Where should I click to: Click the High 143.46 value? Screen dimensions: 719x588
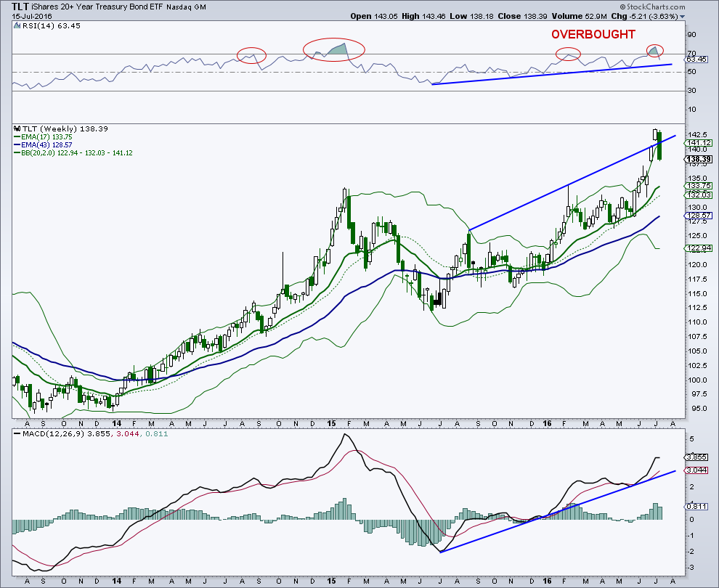click(x=423, y=16)
